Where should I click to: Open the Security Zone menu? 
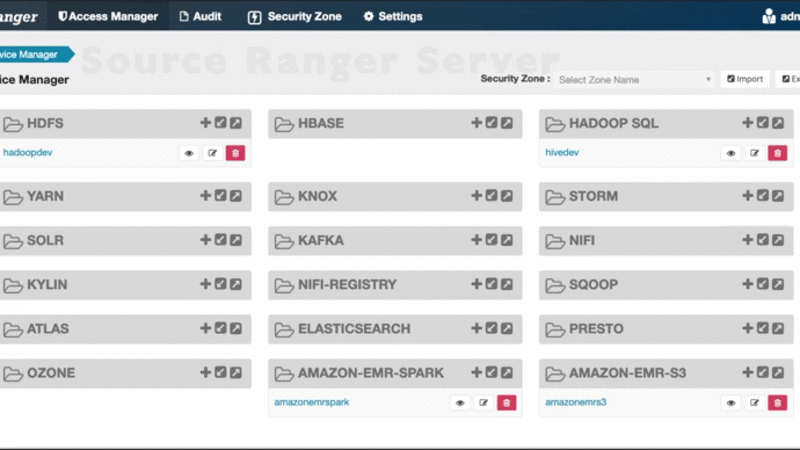tap(295, 16)
